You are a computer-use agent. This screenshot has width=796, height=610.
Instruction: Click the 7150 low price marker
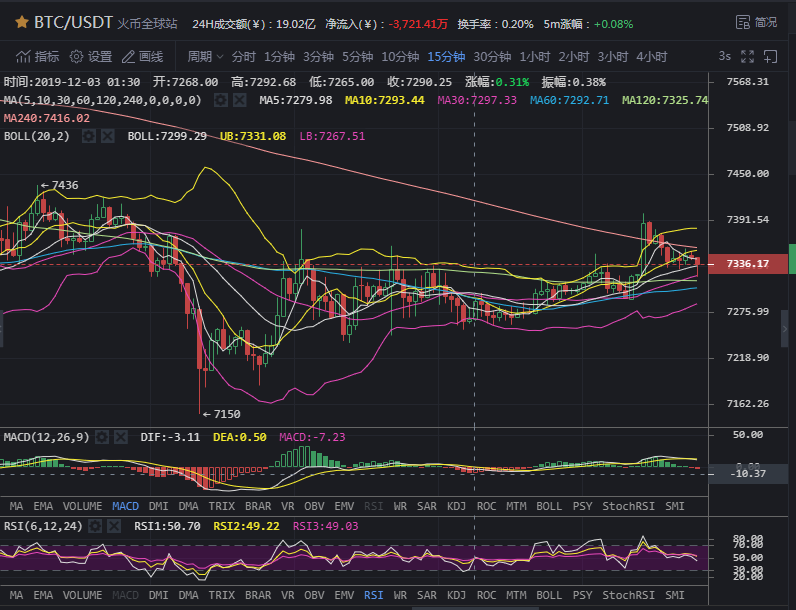221,414
